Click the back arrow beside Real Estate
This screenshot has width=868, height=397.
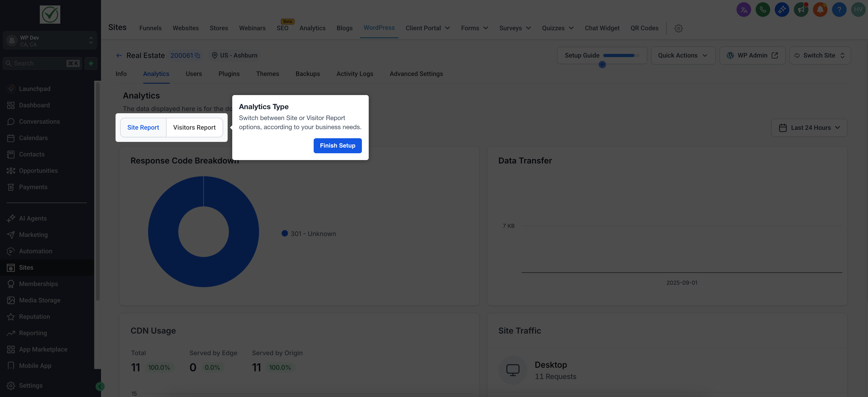pyautogui.click(x=119, y=55)
